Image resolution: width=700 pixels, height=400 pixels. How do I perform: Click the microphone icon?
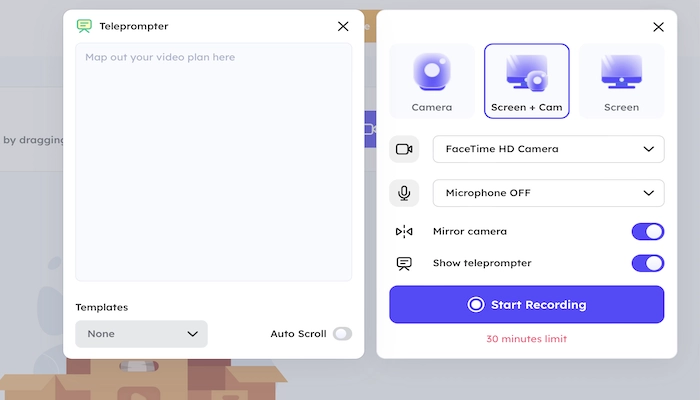click(404, 192)
